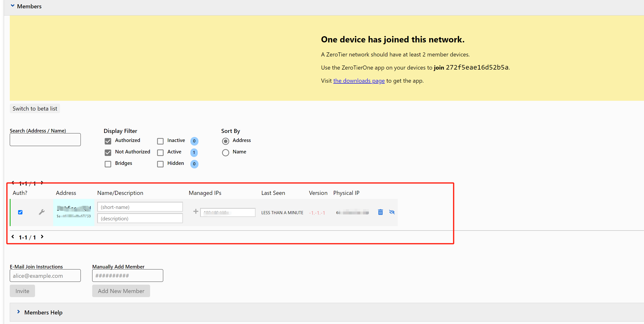This screenshot has height=324, width=644.
Task: Click network ID 272f5eae16d52b5a
Action: 477,67
